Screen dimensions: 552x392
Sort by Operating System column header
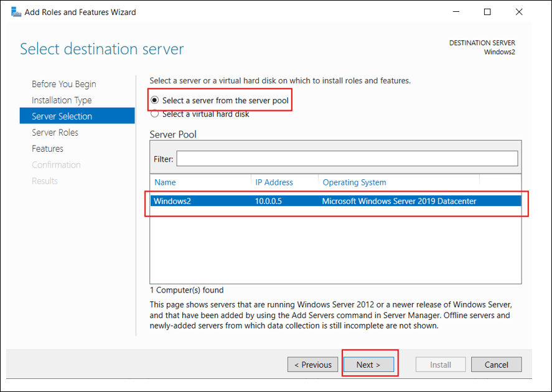point(354,182)
